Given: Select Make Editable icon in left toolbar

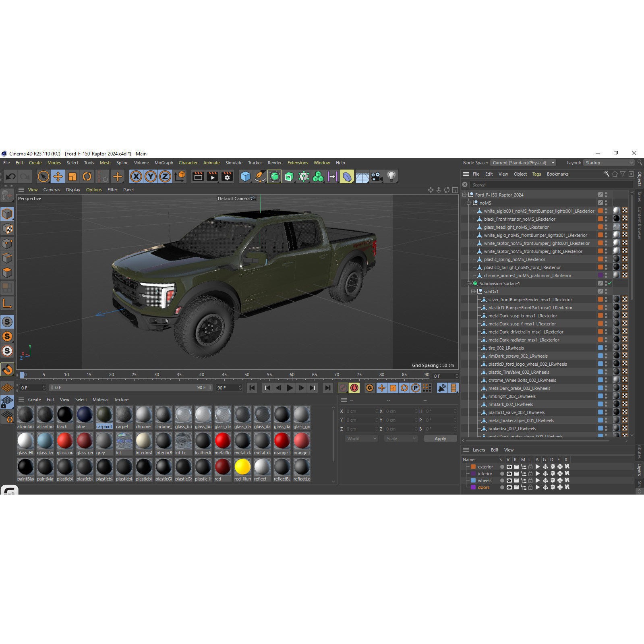Looking at the screenshot, I should [x=7, y=196].
